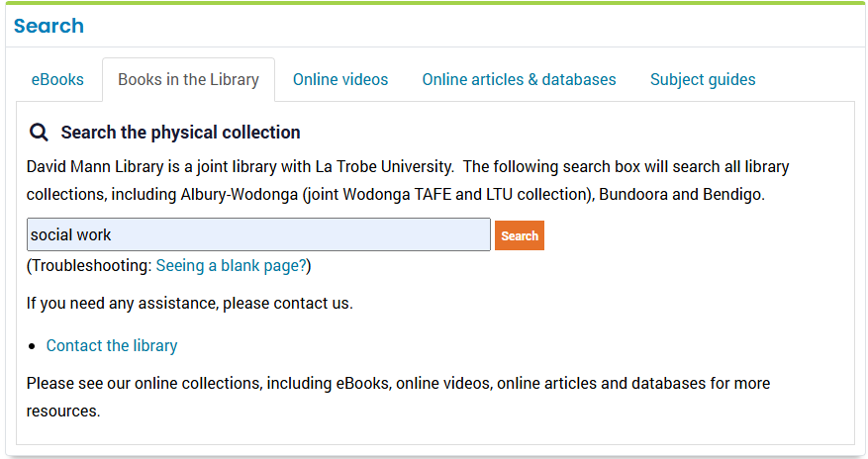Follow the Contact the library link
This screenshot has height=459, width=868.
pyautogui.click(x=112, y=345)
